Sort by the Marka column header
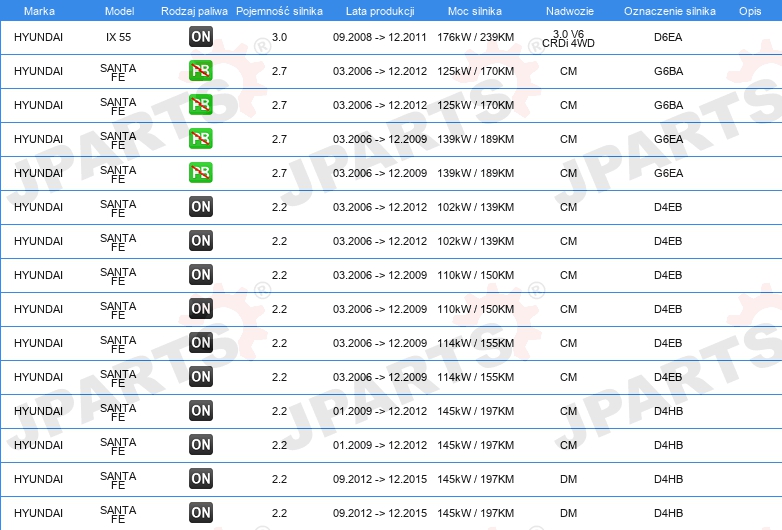Viewport: 782px width, 530px height. [x=39, y=11]
